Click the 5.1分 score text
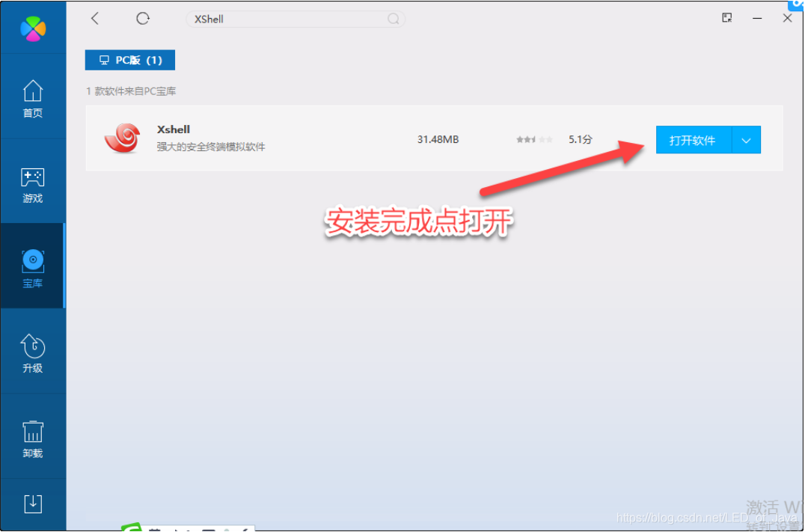The image size is (805, 532). (x=581, y=140)
